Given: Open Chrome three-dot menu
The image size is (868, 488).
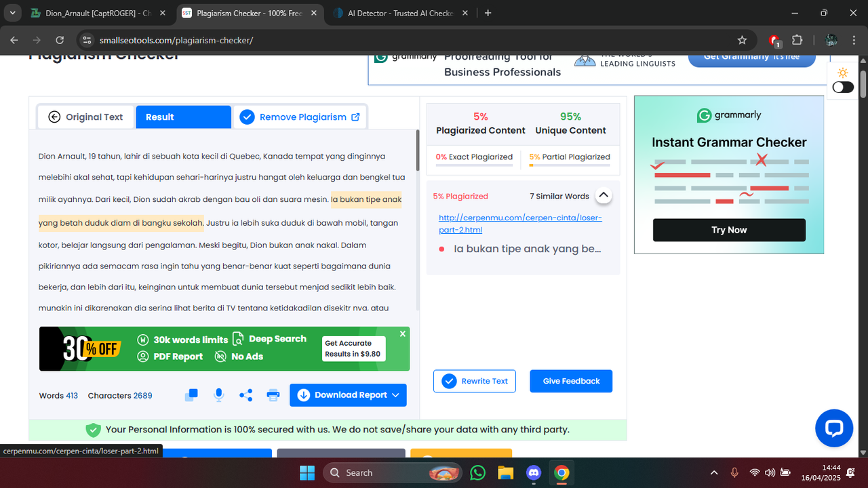Looking at the screenshot, I should click(x=853, y=40).
